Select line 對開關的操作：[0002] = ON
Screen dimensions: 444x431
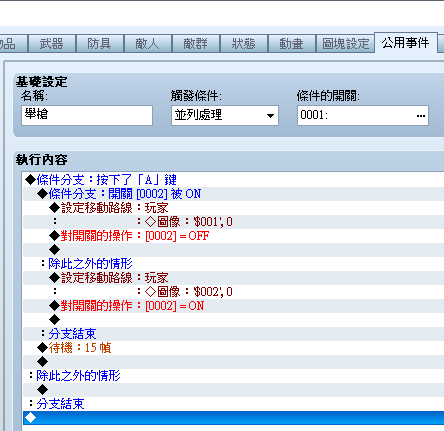pyautogui.click(x=233, y=306)
